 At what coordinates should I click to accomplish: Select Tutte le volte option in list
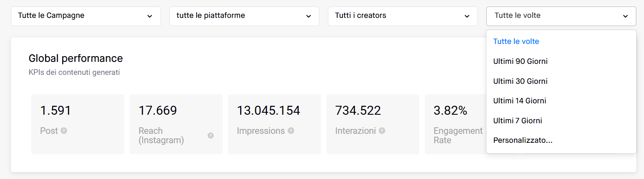pos(516,41)
